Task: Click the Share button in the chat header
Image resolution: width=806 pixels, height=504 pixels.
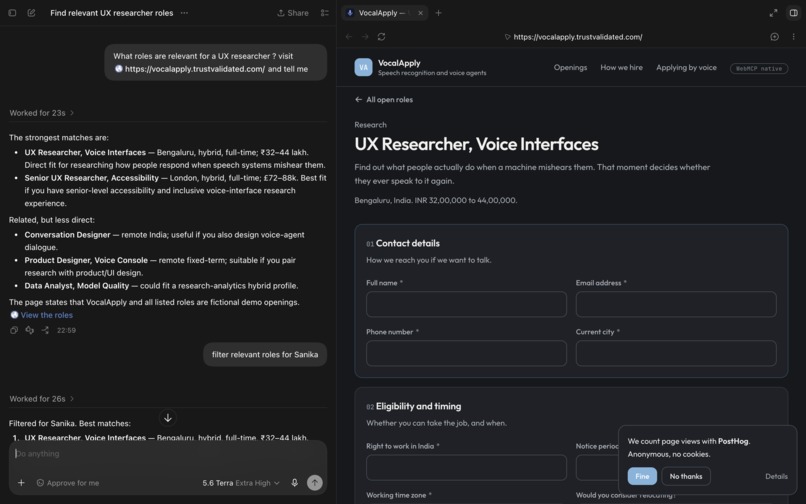Action: 293,13
